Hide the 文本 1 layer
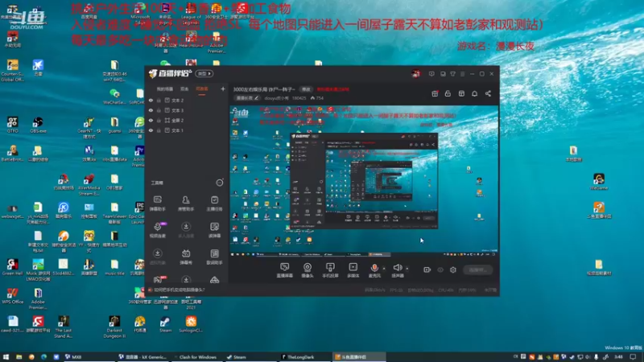Viewport: 644px width, 362px height. click(151, 130)
